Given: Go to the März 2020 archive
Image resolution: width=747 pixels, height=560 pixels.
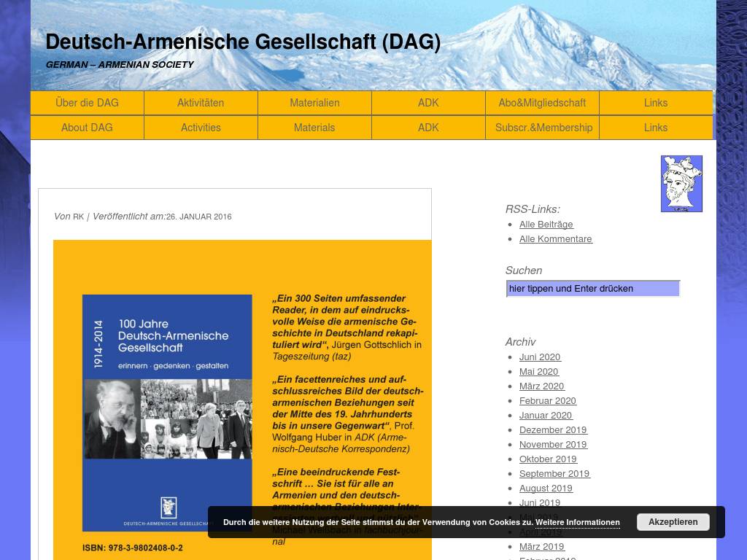Looking at the screenshot, I should coord(541,386).
